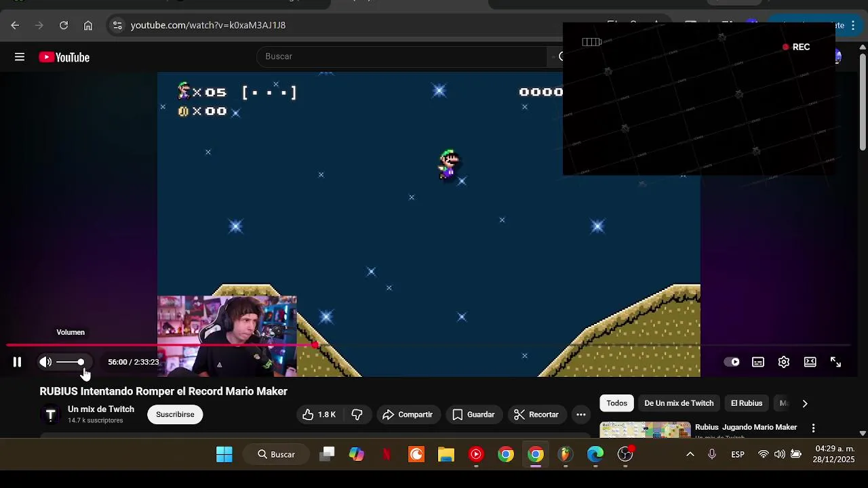Viewport: 868px width, 488px height.
Task: Open more actions three-dot menu
Action: [581, 414]
